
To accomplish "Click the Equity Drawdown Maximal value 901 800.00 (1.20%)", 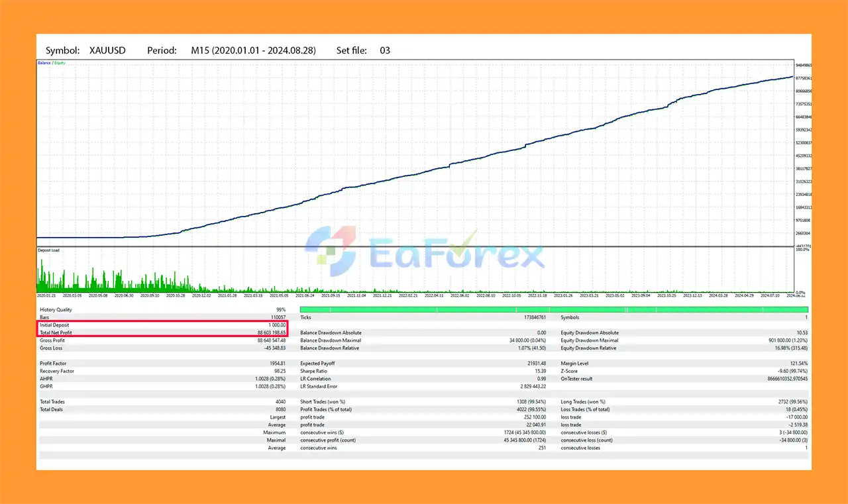I will click(787, 340).
